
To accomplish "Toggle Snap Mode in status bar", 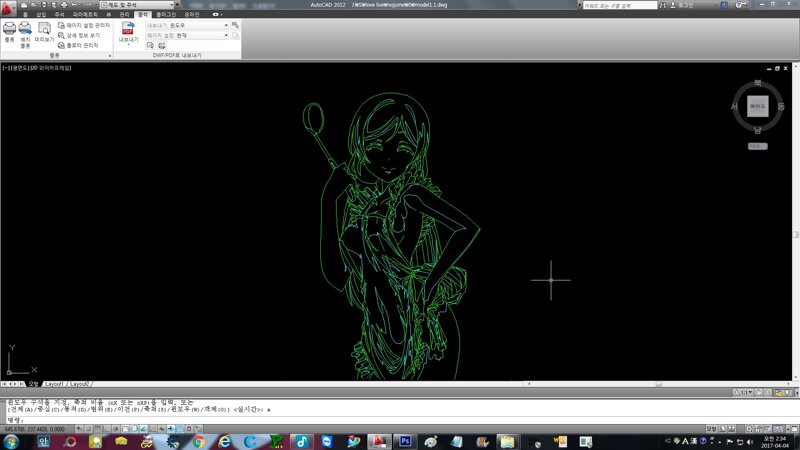I will [88, 429].
